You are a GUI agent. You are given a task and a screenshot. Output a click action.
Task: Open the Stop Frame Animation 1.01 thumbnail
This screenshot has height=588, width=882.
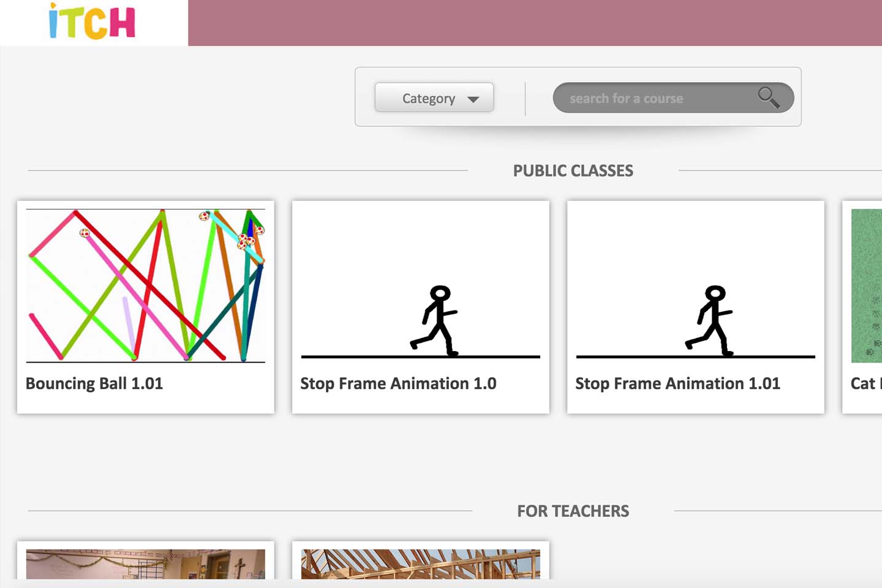(x=696, y=285)
